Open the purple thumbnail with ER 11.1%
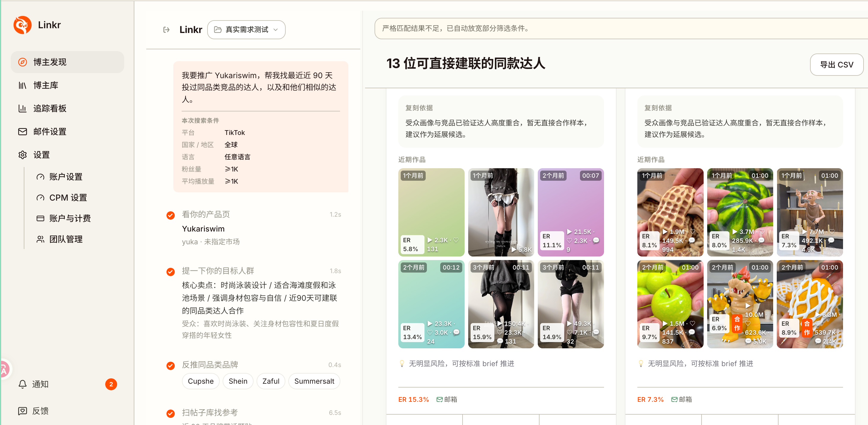 571,212
